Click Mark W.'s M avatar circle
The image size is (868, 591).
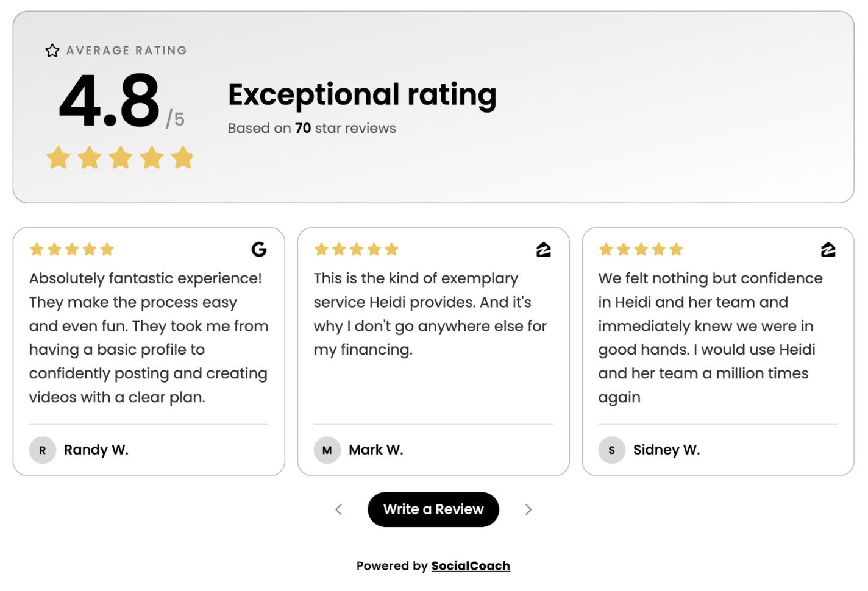pos(327,450)
